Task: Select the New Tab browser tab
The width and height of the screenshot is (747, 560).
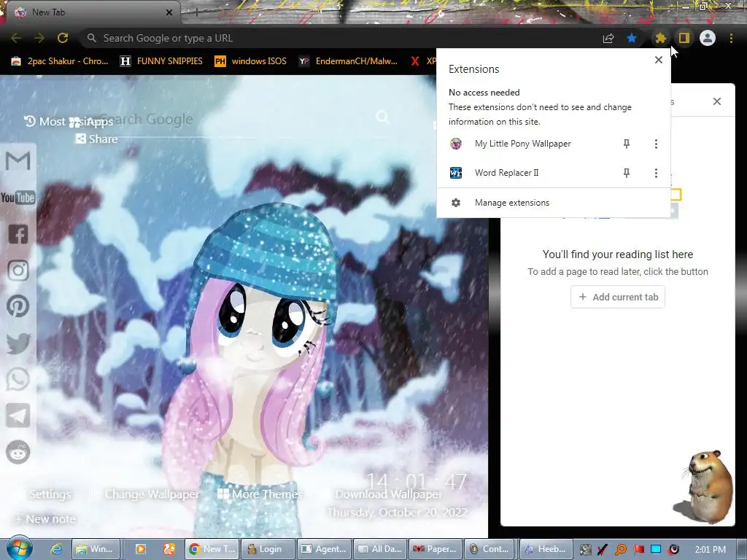Action: 93,12
